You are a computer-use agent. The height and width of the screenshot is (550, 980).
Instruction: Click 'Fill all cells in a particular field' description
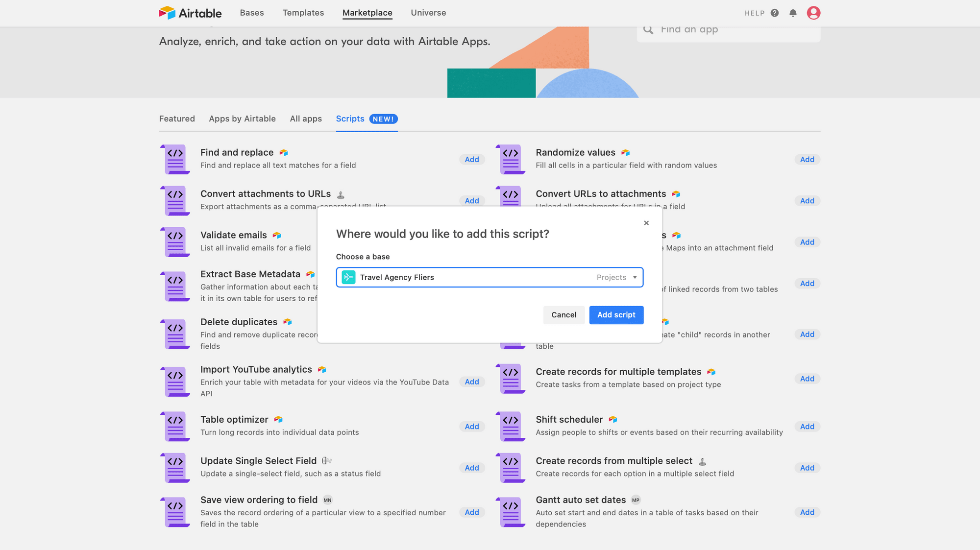626,166
